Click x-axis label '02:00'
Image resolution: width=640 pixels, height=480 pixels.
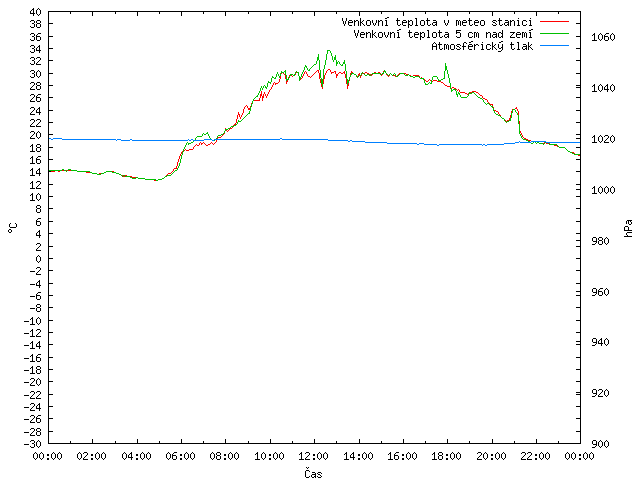point(92,456)
